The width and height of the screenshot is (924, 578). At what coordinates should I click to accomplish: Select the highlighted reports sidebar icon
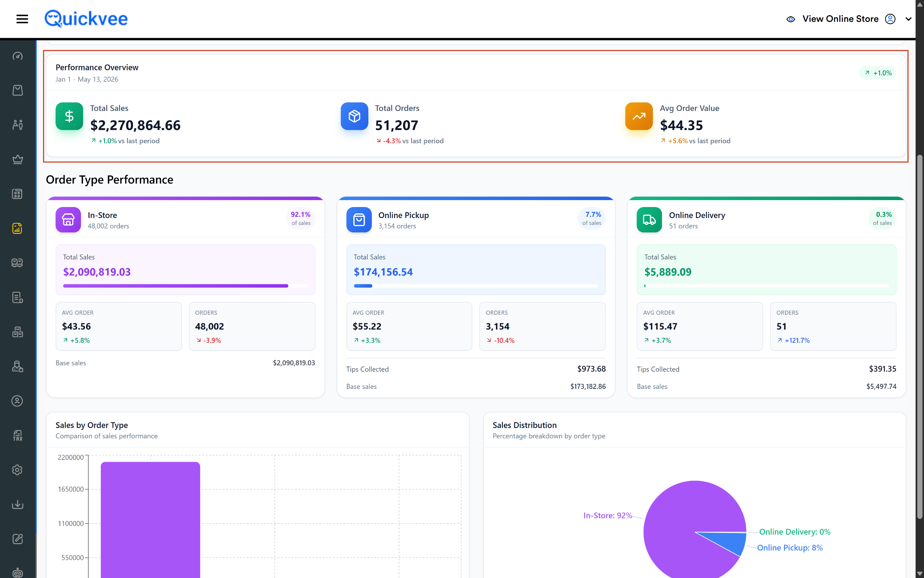(x=18, y=228)
